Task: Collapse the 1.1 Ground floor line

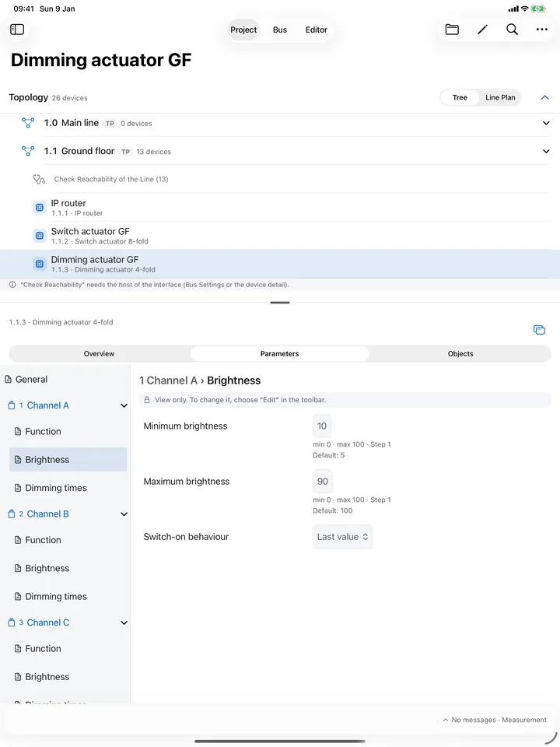Action: (x=546, y=151)
